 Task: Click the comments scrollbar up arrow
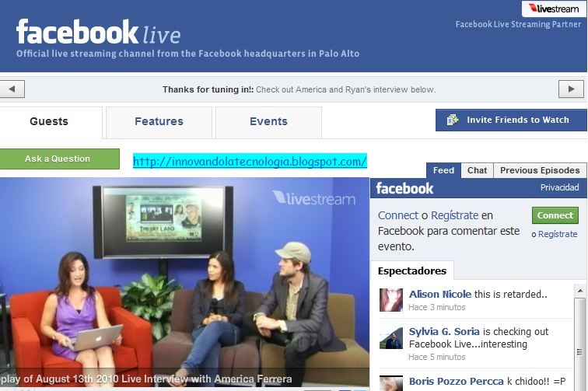click(579, 291)
